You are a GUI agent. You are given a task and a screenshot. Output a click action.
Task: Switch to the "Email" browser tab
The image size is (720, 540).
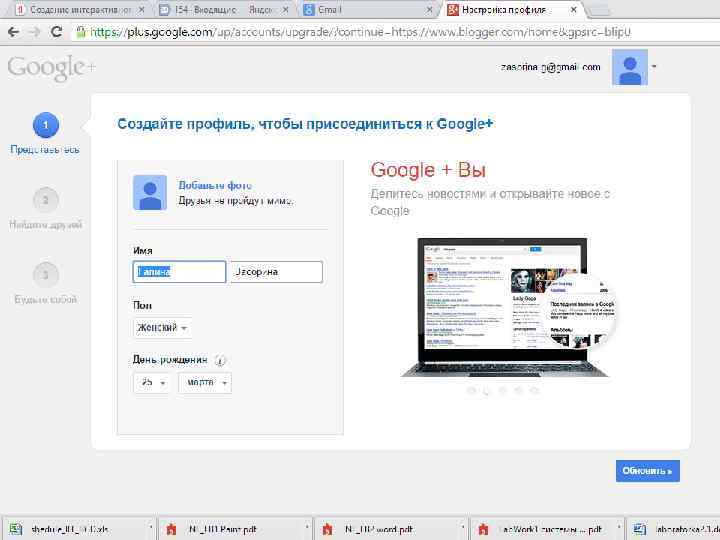tap(367, 10)
